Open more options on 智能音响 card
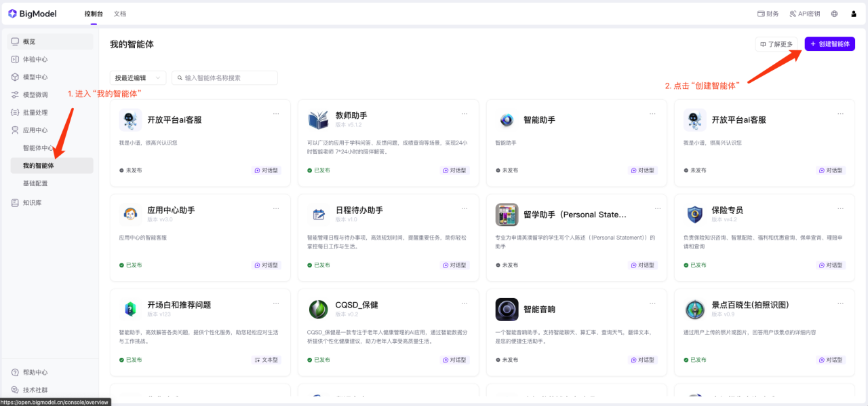Image resolution: width=868 pixels, height=406 pixels. pos(652,303)
